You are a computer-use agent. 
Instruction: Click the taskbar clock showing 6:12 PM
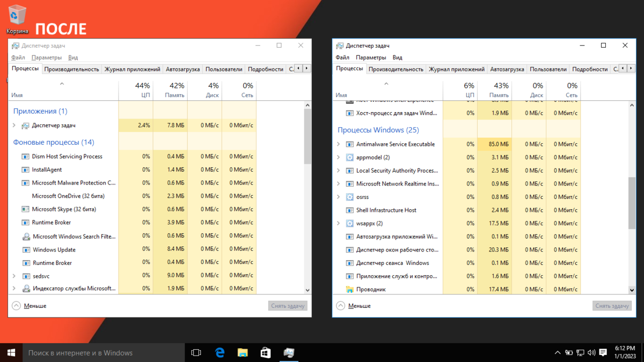pos(625,352)
